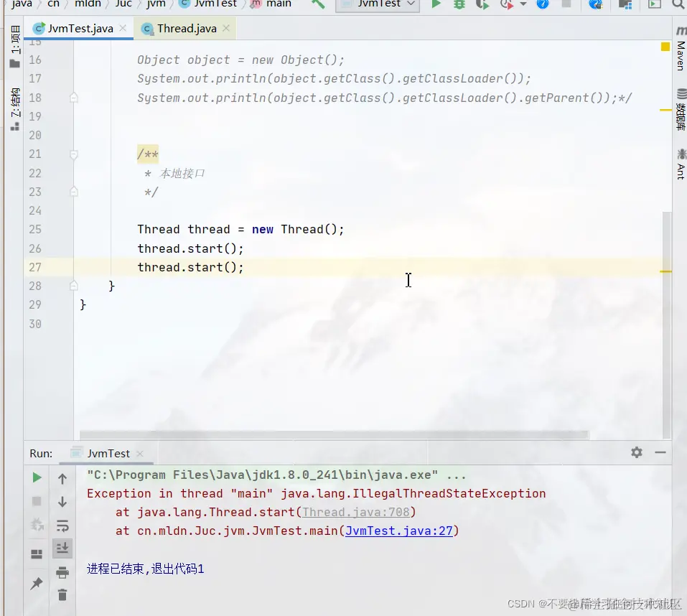Viewport: 687px width, 616px height.
Task: Close the Thread.java tab
Action: [226, 28]
